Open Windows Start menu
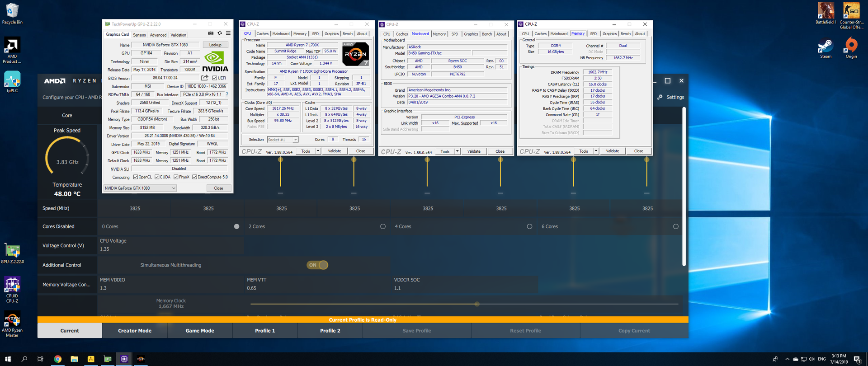This screenshot has width=868, height=366. 8,359
